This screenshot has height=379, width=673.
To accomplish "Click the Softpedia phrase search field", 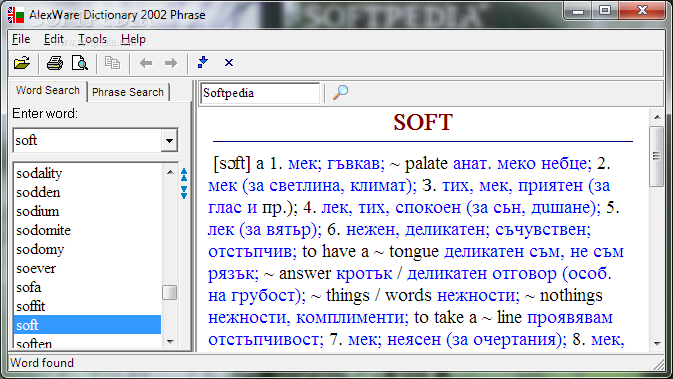I will point(260,93).
